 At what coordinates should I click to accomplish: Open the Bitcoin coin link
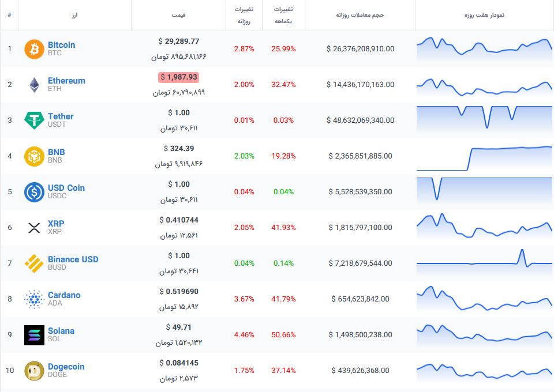[62, 45]
